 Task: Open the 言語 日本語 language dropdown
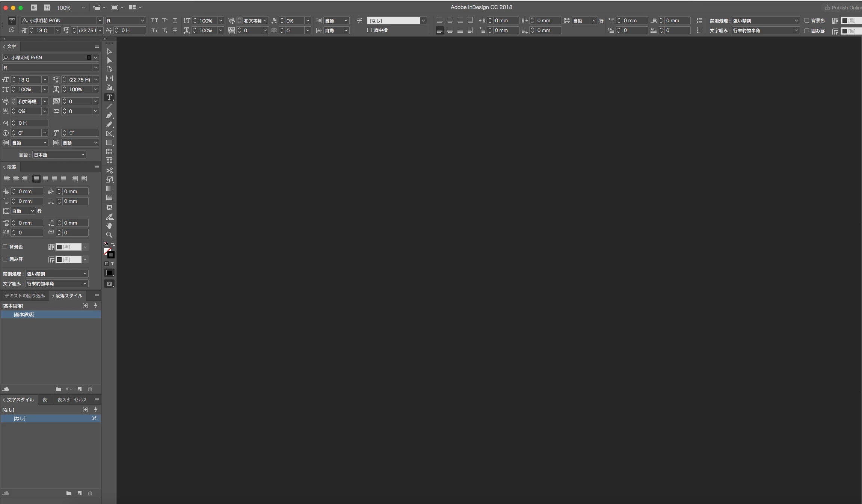pos(59,155)
